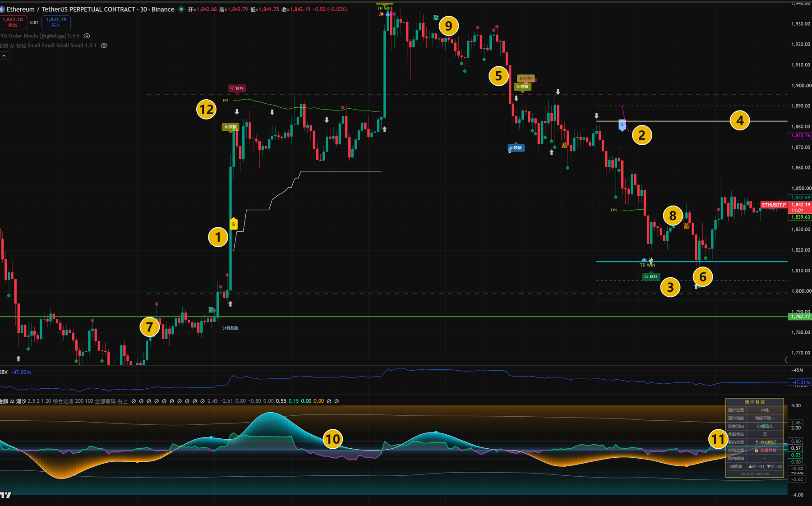Click the TradingView logo at bottom left
This screenshot has height=506, width=812.
pos(5,495)
